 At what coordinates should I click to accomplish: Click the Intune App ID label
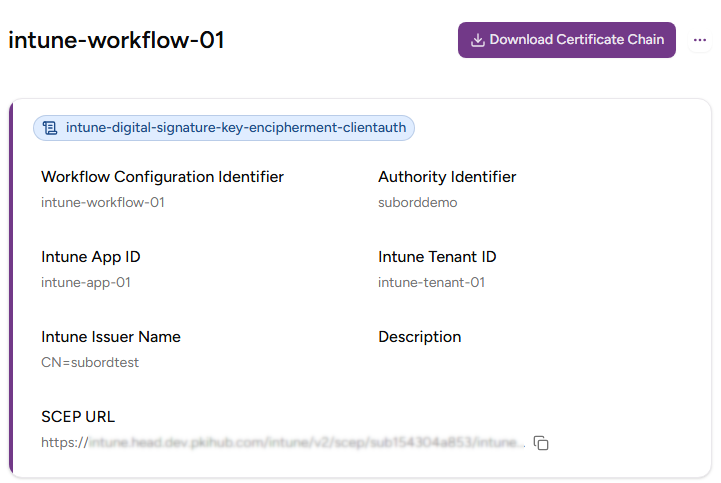click(90, 257)
